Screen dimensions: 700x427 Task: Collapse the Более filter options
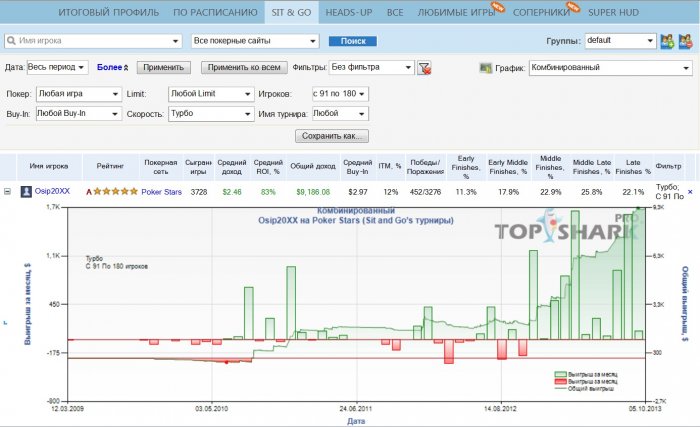click(114, 67)
